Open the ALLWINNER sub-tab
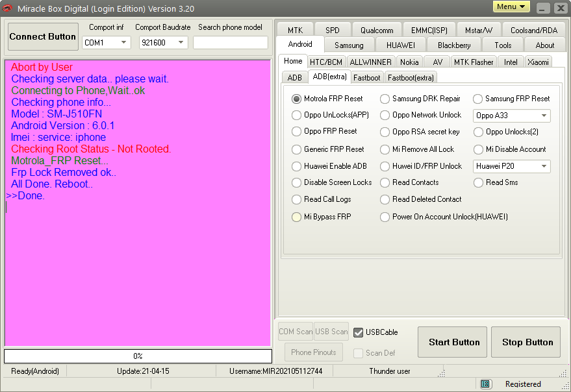Viewport: 571px width, 392px height. tap(370, 62)
